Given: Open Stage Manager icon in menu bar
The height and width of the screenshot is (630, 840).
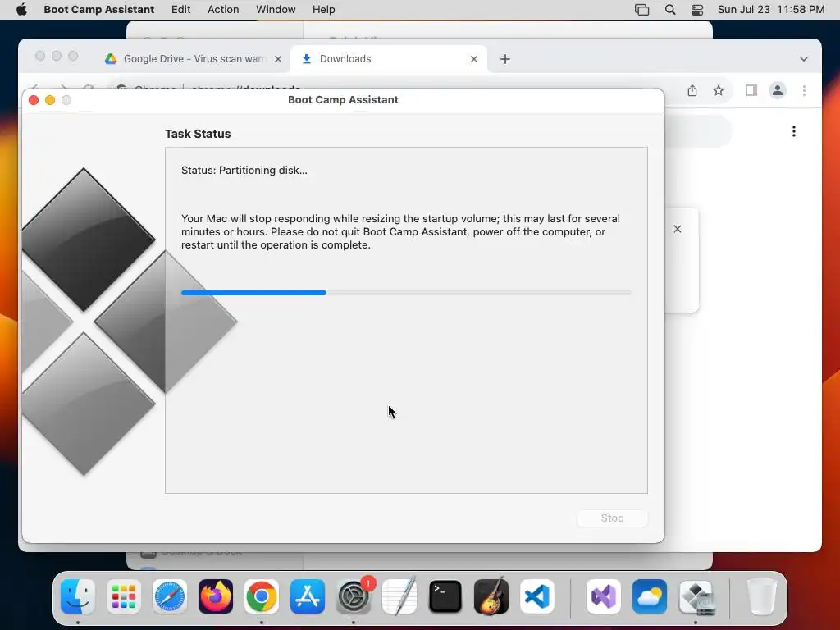Looking at the screenshot, I should point(641,10).
